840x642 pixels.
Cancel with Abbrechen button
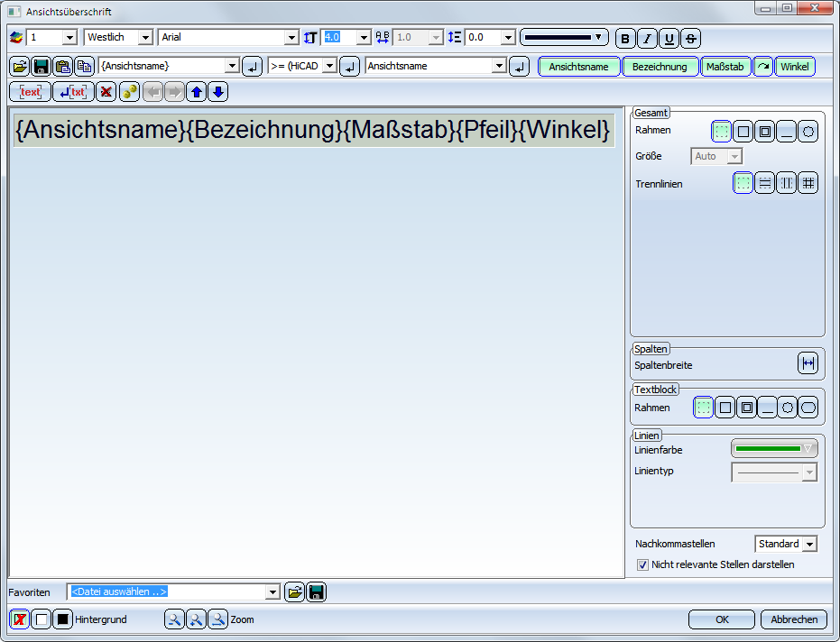(x=794, y=619)
